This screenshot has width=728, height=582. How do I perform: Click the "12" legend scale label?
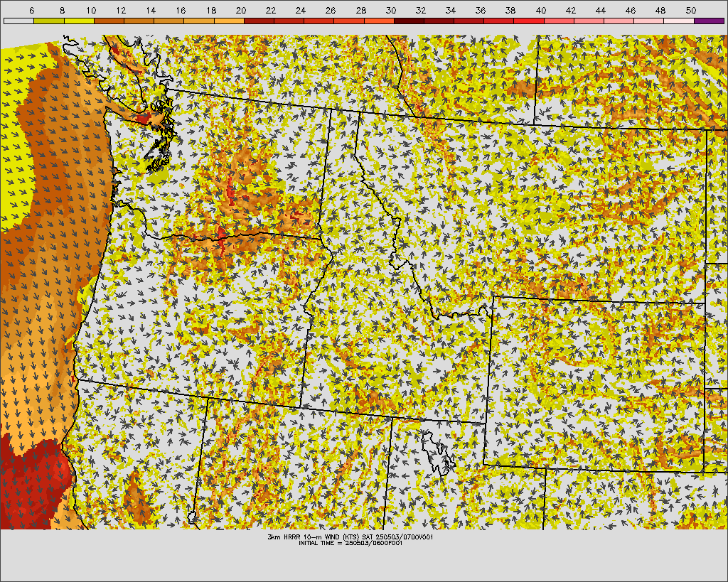[x=121, y=10]
